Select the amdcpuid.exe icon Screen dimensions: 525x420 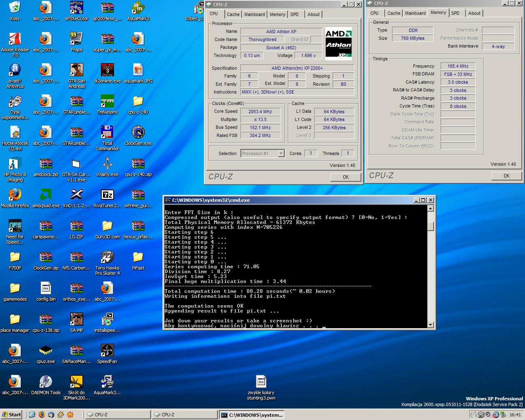[x=46, y=194]
